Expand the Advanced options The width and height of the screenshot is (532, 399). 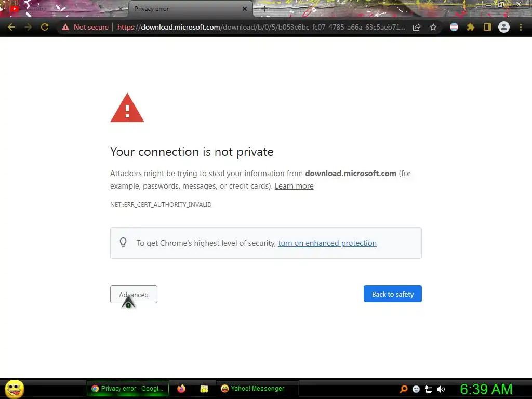(x=134, y=294)
